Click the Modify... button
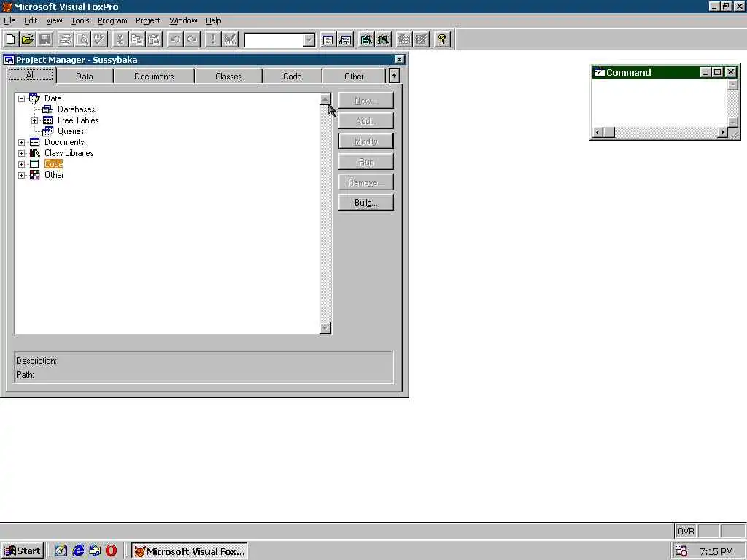747x560 pixels. tap(366, 141)
